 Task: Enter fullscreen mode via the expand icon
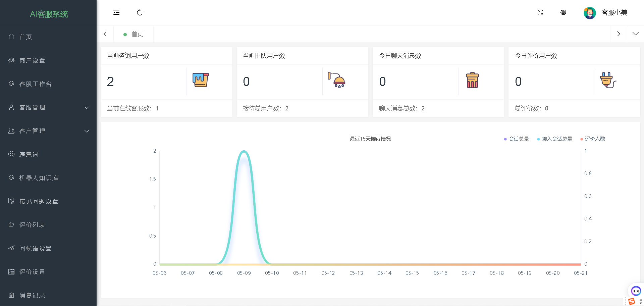(x=540, y=12)
